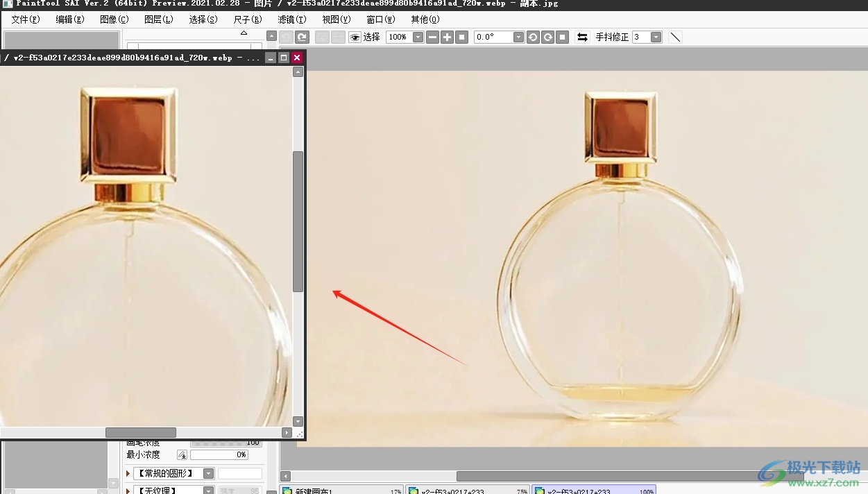Open the 【无纹理】 texture dropdown
Screen dimensions: 868x494
click(x=208, y=491)
